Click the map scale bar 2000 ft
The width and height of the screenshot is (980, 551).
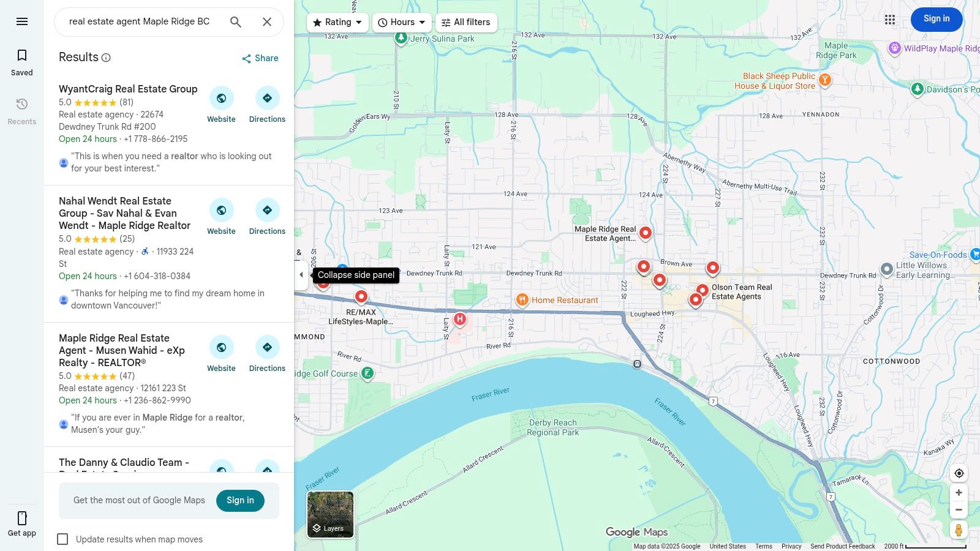pyautogui.click(x=925, y=547)
